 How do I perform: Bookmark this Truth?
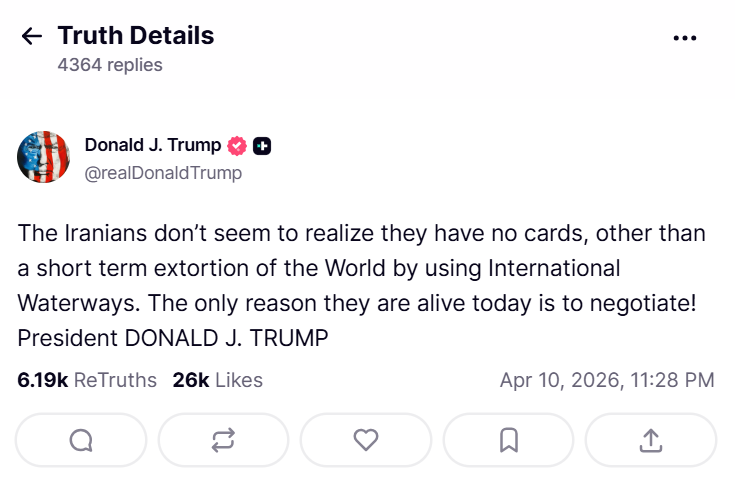point(508,440)
